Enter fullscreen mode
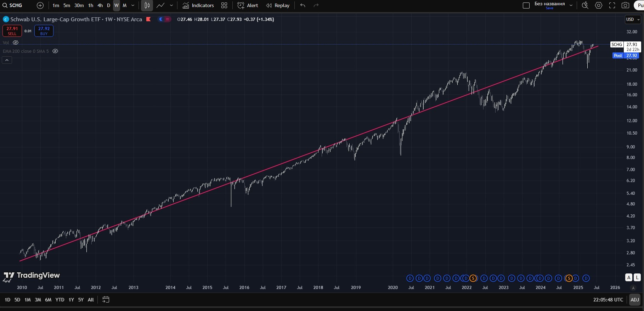 [612, 5]
